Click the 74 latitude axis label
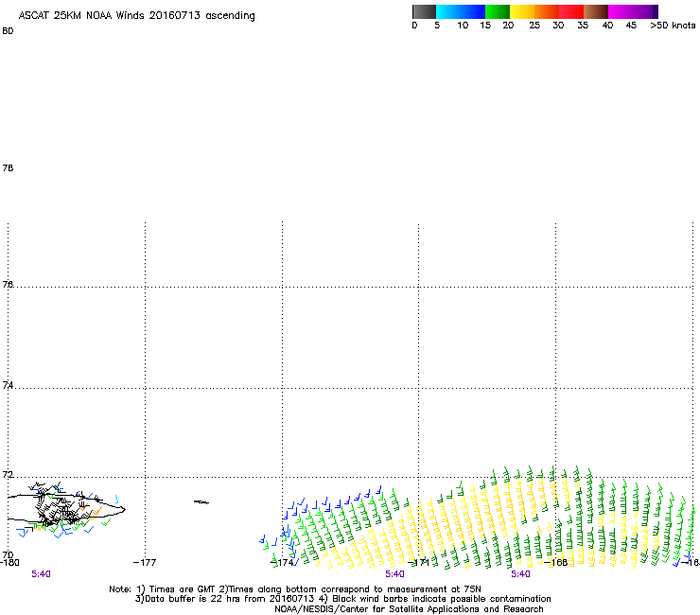Viewport: 700px width, 615px height. coord(8,385)
